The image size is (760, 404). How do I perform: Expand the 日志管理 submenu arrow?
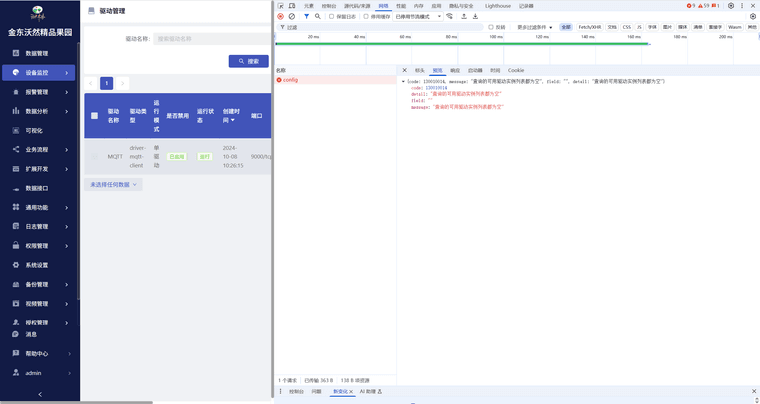point(67,227)
